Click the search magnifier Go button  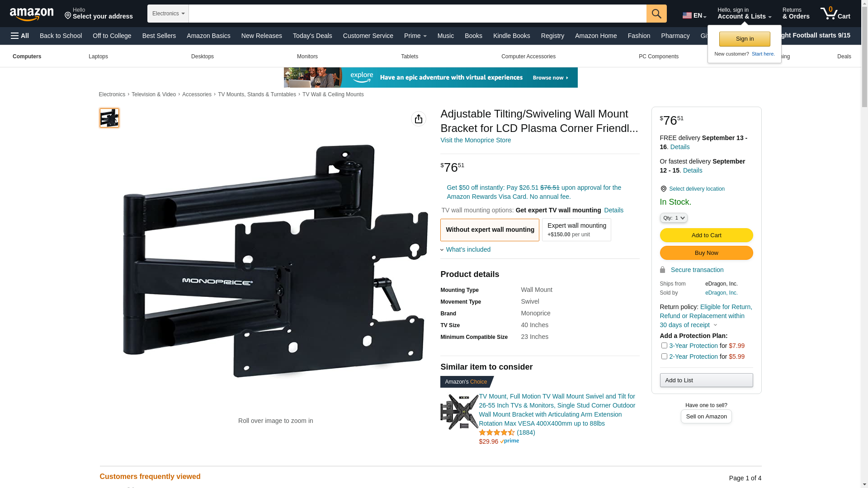point(656,14)
